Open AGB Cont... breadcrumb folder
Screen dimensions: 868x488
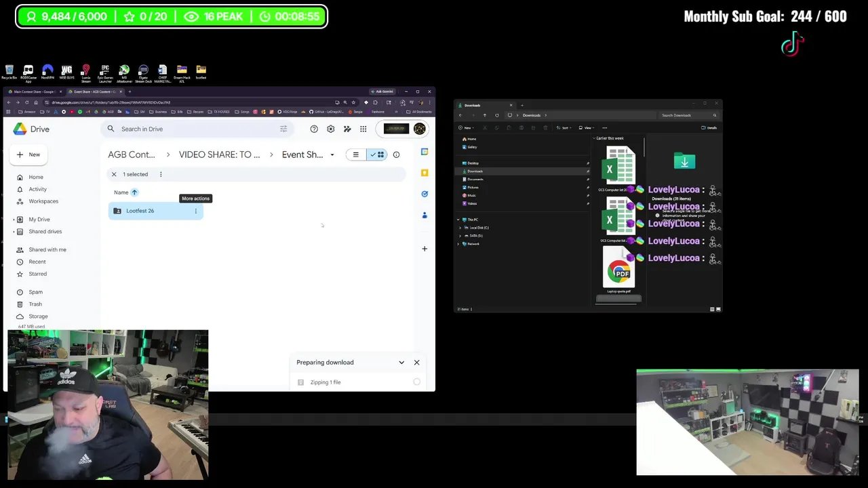pyautogui.click(x=132, y=155)
